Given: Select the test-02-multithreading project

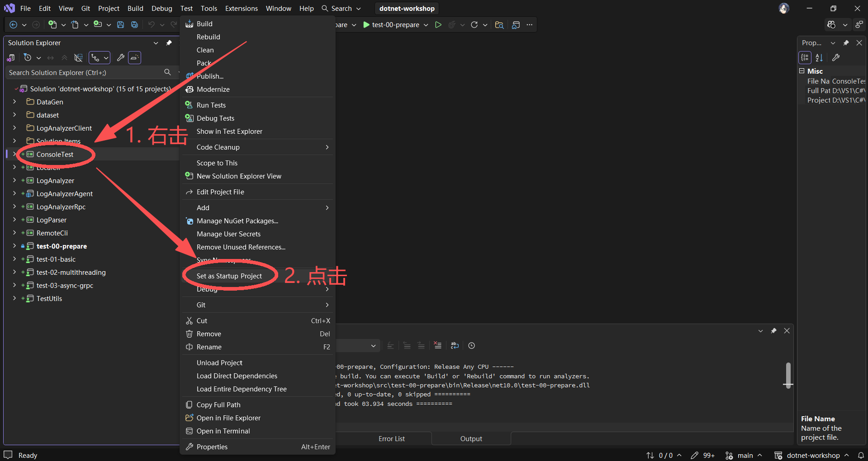Looking at the screenshot, I should (71, 272).
